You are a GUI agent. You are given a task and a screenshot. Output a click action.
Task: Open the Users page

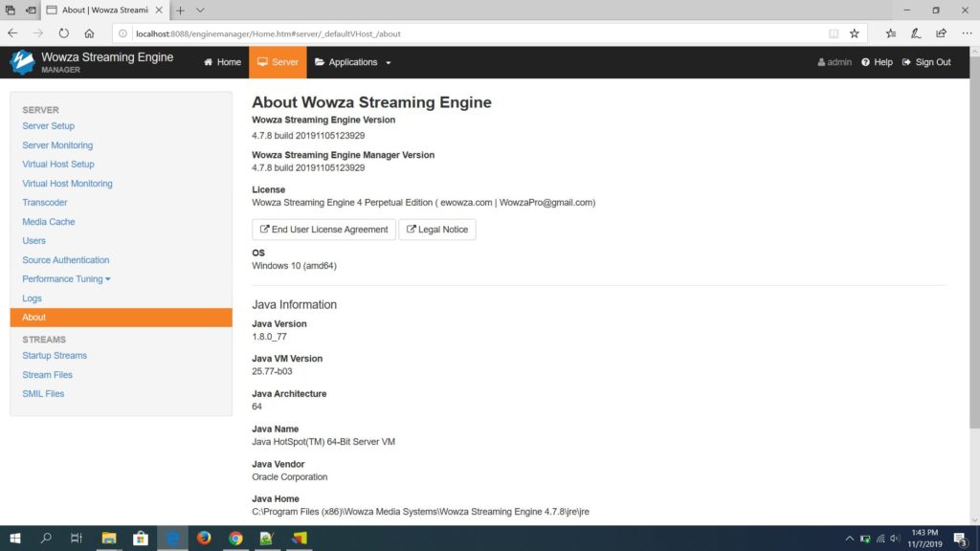click(x=33, y=240)
